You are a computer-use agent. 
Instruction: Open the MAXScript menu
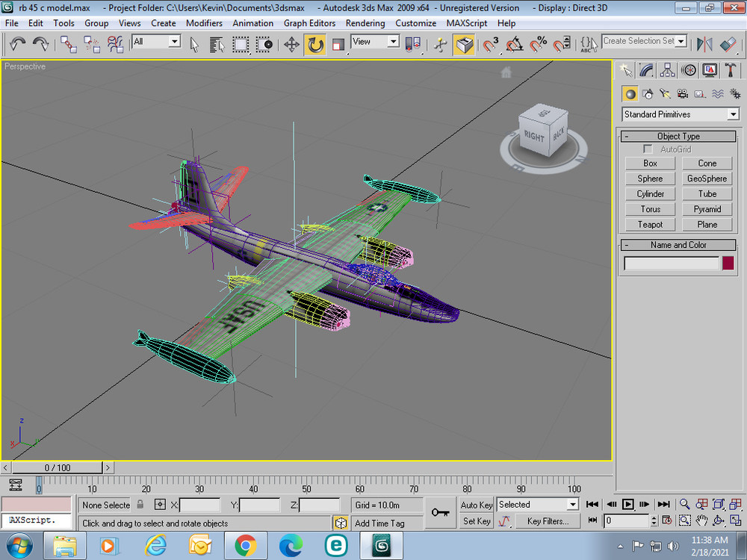(x=466, y=23)
